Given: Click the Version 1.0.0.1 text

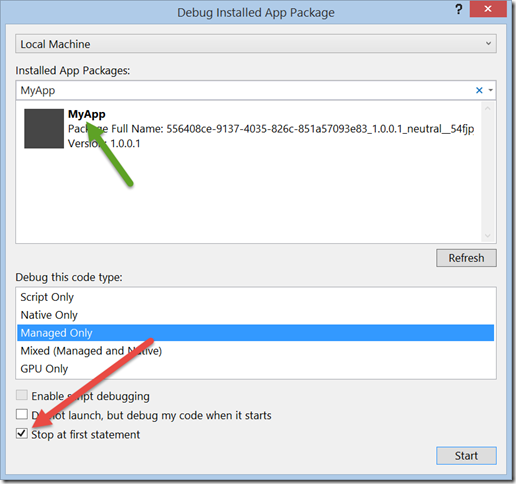Looking at the screenshot, I should 104,143.
